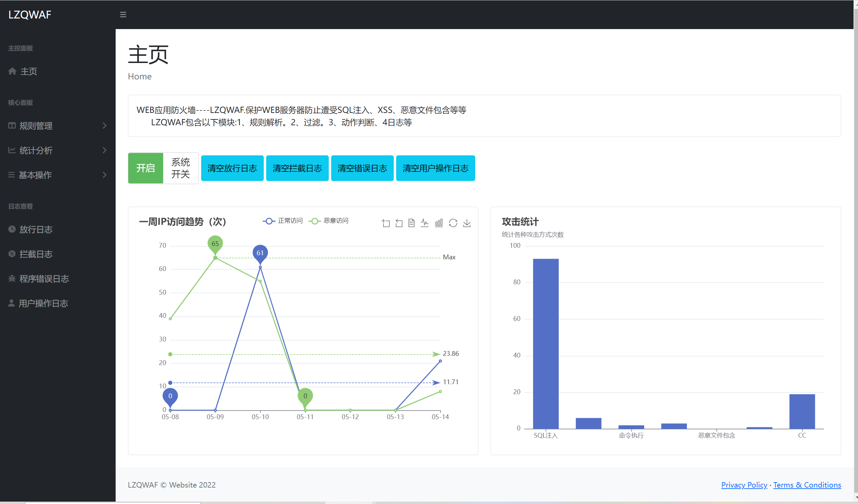Image resolution: width=858 pixels, height=504 pixels.
Task: Click the 23.86 average line label
Action: point(451,353)
